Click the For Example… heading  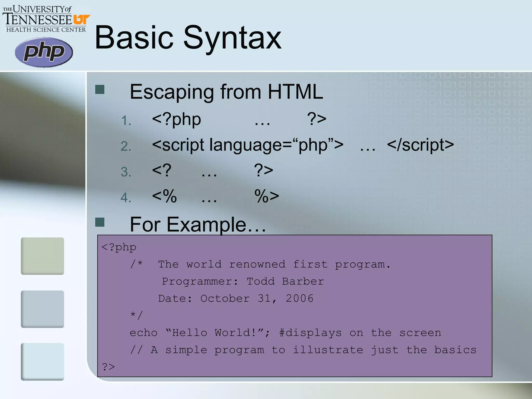pyautogui.click(x=198, y=224)
